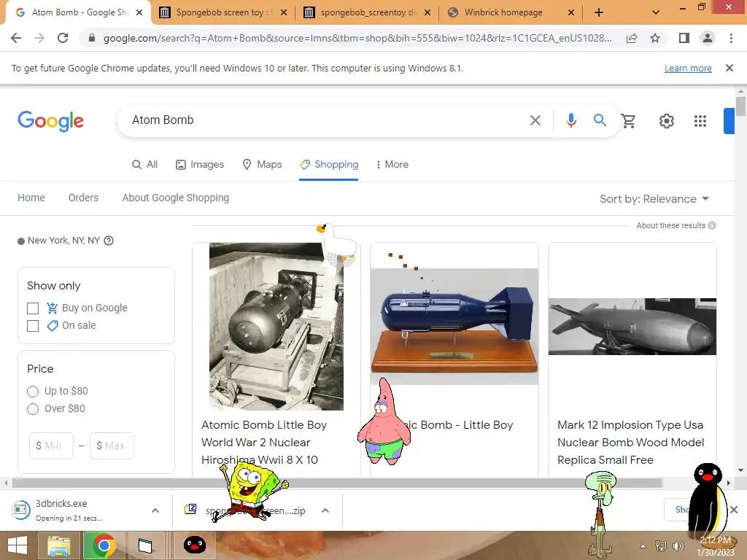The image size is (747, 560).
Task: Click the vertical scrollbar thumb
Action: coord(740,106)
